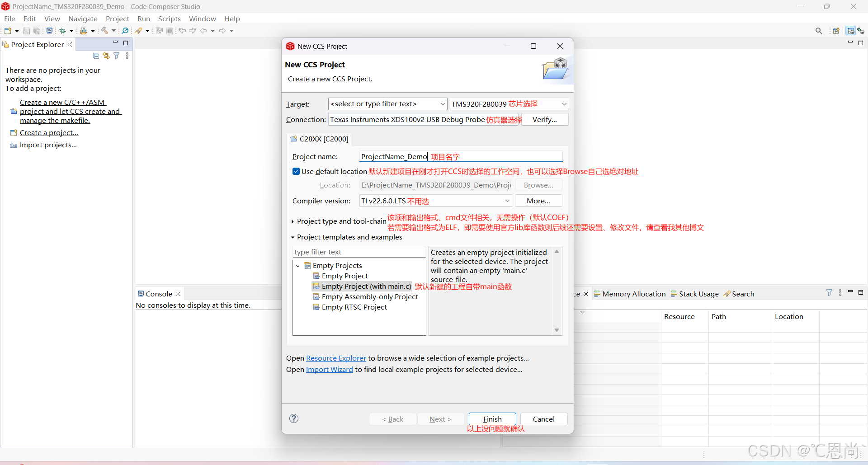Click the Resource column header
The height and width of the screenshot is (465, 868).
coord(684,317)
